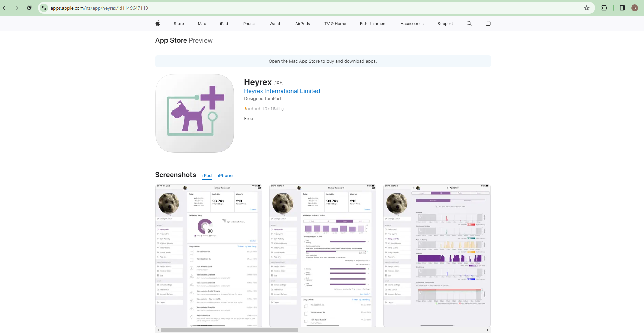Click the browser forward arrow
Image resolution: width=644 pixels, height=333 pixels.
point(17,8)
